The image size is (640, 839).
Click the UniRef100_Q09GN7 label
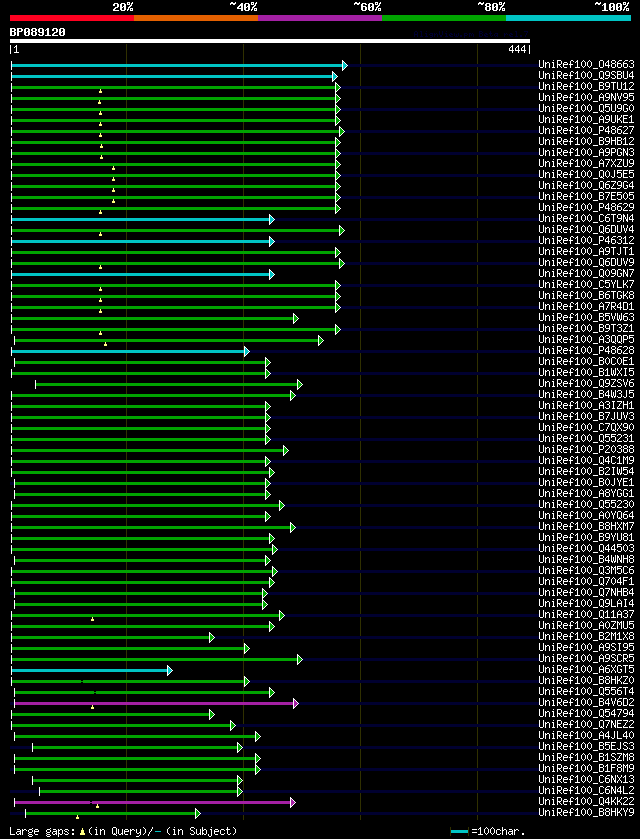click(586, 273)
